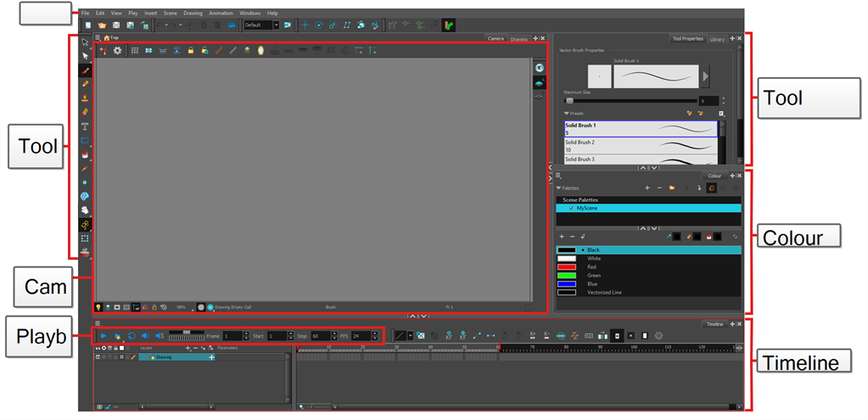Choose the Text tool
Screen dimensions: 868x420
[85, 126]
